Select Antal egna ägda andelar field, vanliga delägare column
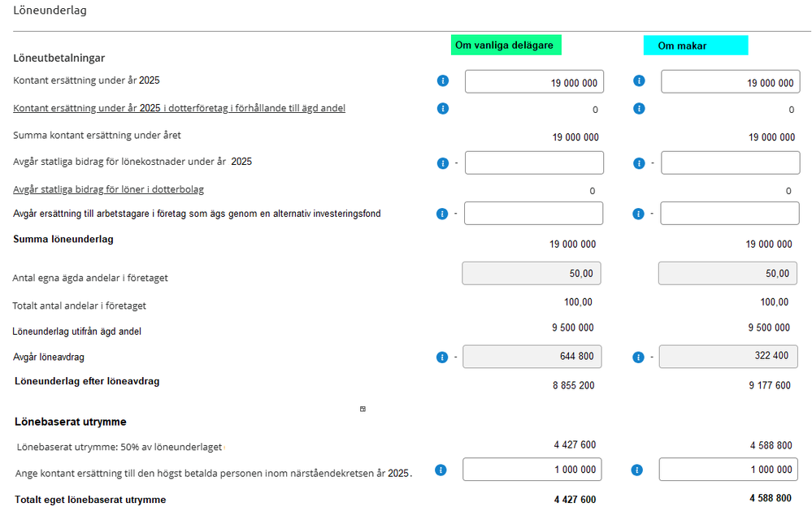Viewport: 812px width, 520px height. pos(532,274)
